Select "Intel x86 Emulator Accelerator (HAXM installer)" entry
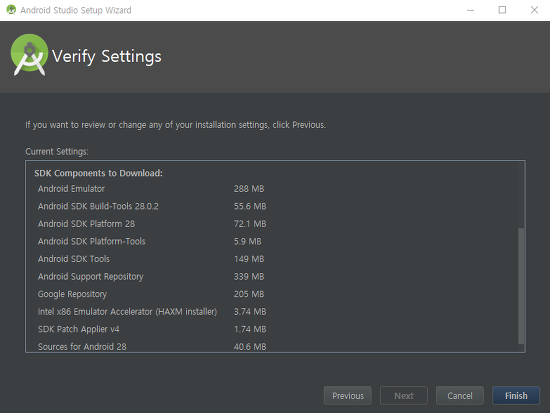Screen dimensions: 550x413 127,312
